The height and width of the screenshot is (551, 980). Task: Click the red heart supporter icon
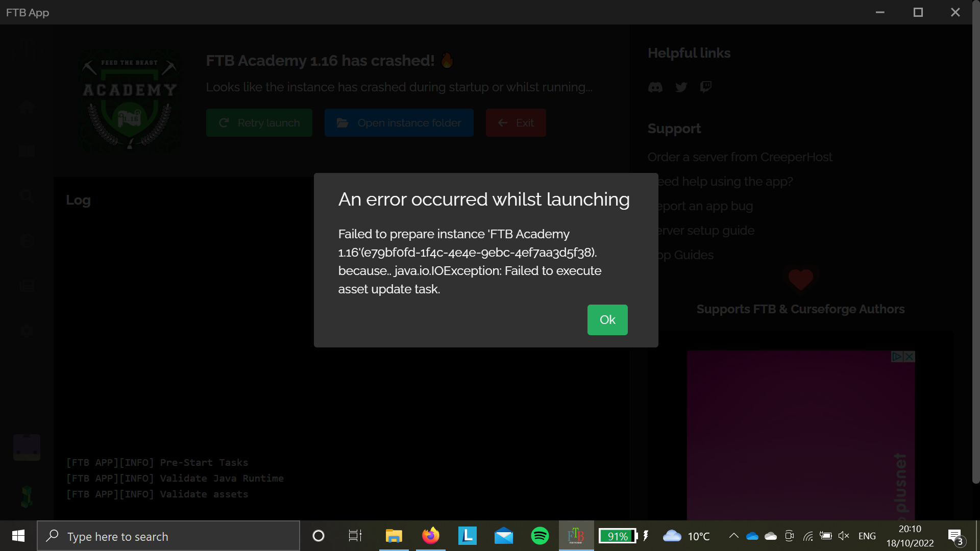[x=800, y=279]
